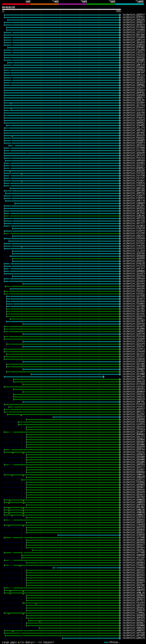The height and width of the screenshot is (644, 146).
Task: Select hit label UniRef100_C6T1Y2
Action: pos(134,32)
